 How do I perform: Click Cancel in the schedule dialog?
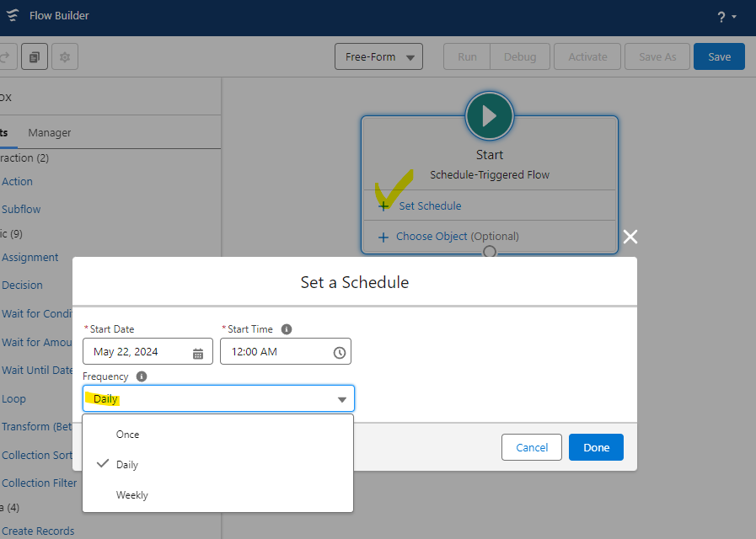tap(531, 447)
